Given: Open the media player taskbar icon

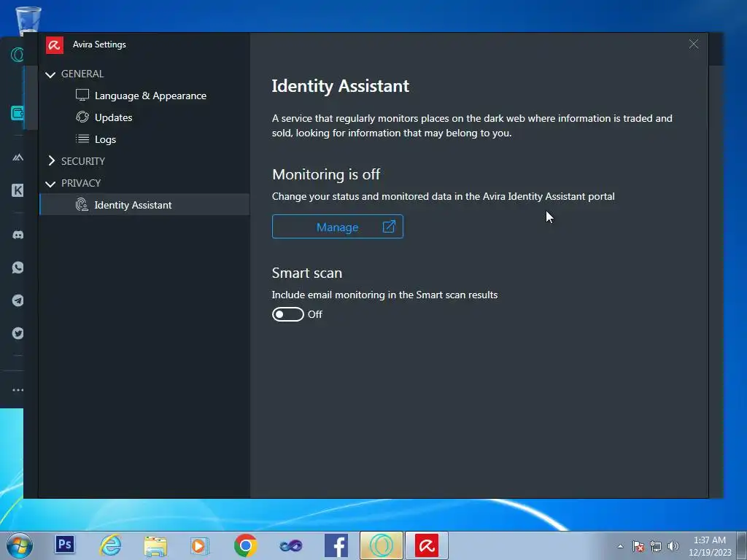Looking at the screenshot, I should pos(199,545).
